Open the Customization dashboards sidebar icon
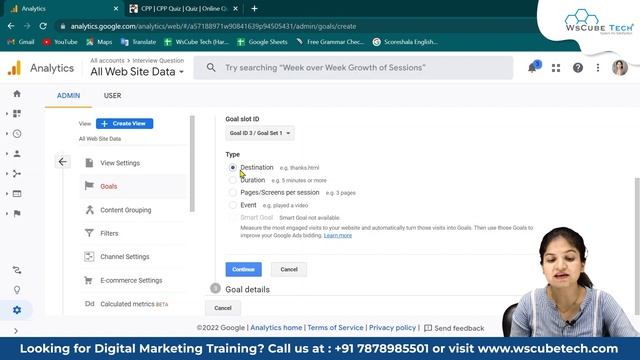Image resolution: width=640 pixels, height=360 pixels. [17, 113]
